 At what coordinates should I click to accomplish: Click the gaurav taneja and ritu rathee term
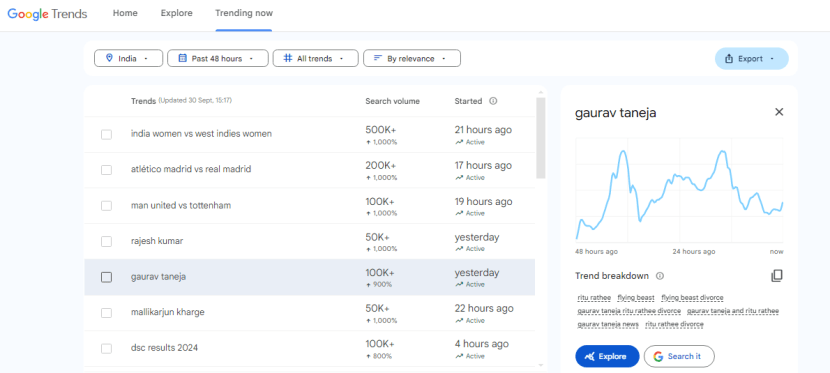pos(733,311)
